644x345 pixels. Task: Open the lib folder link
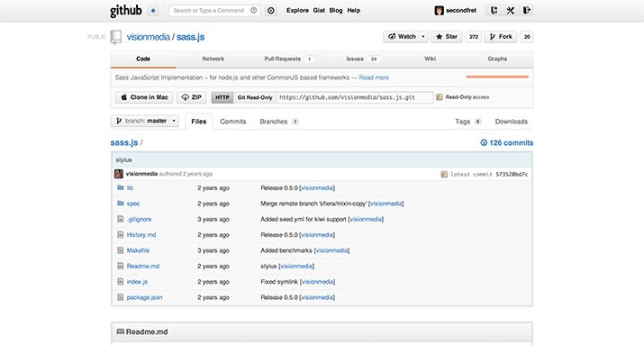coord(130,187)
